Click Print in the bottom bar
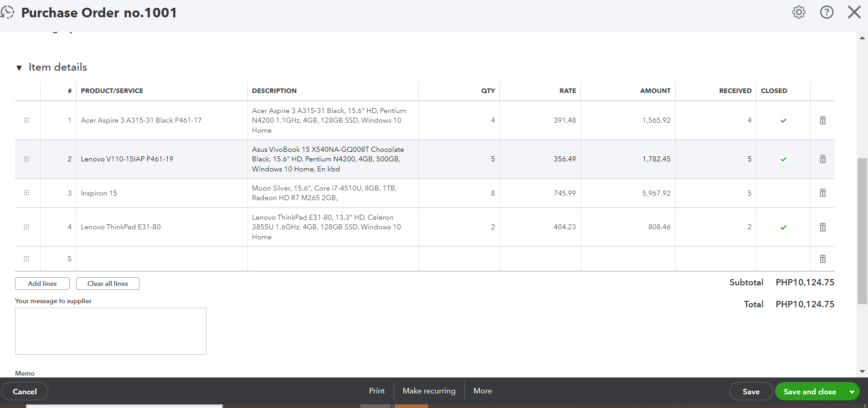Image resolution: width=868 pixels, height=408 pixels. click(377, 391)
